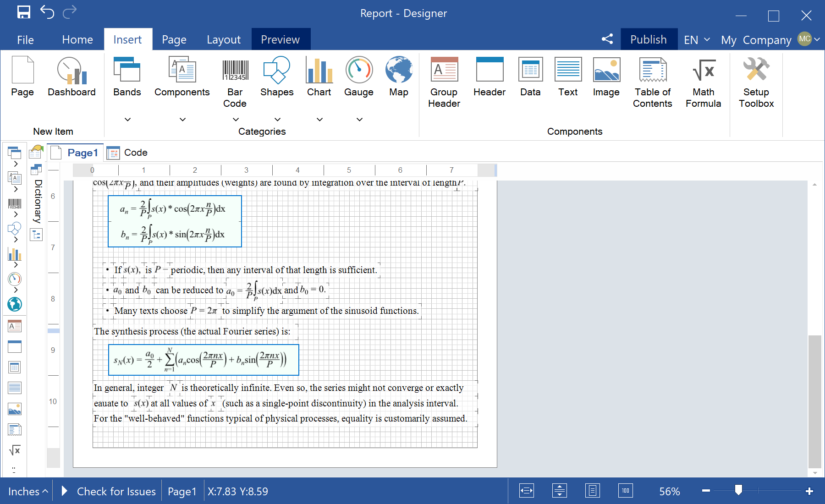
Task: Select the an bn formula box
Action: pos(175,221)
